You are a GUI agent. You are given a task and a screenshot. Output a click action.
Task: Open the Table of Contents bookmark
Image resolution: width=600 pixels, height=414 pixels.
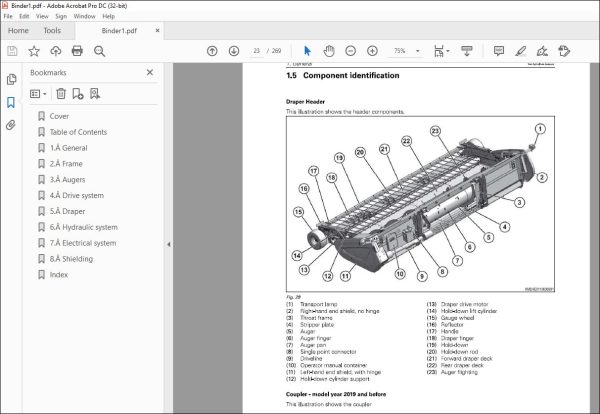click(78, 132)
